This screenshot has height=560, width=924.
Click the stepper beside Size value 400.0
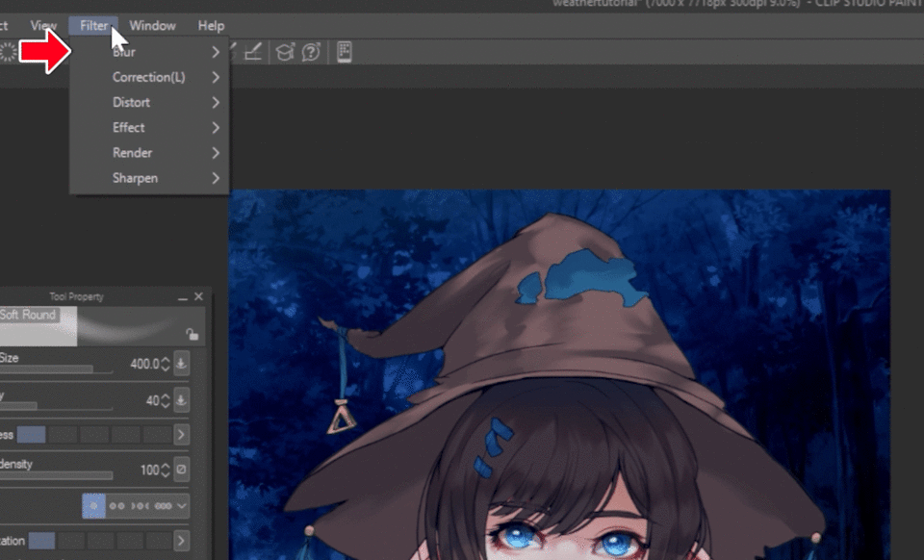coord(166,364)
